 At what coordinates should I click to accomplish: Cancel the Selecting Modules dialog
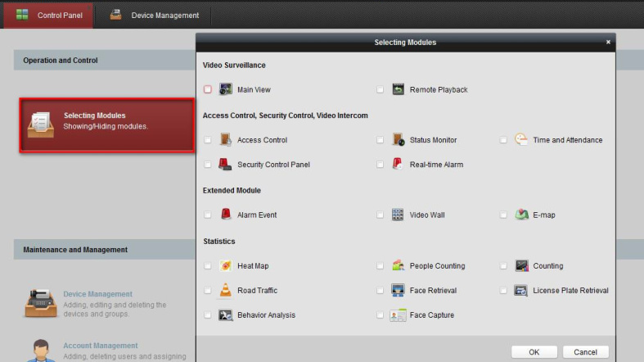(585, 352)
